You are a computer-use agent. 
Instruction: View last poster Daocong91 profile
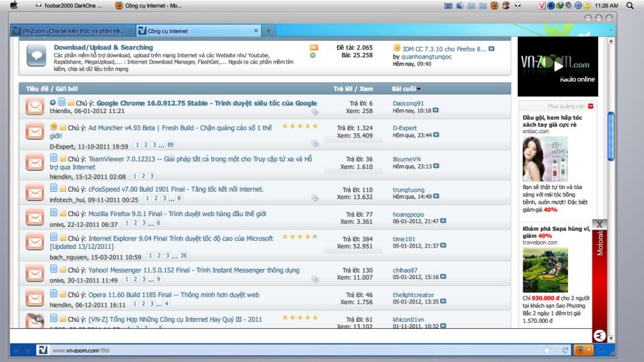(408, 104)
